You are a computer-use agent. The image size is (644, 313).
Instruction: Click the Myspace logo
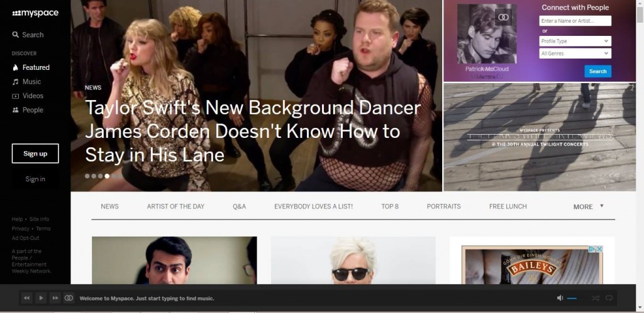click(x=35, y=13)
